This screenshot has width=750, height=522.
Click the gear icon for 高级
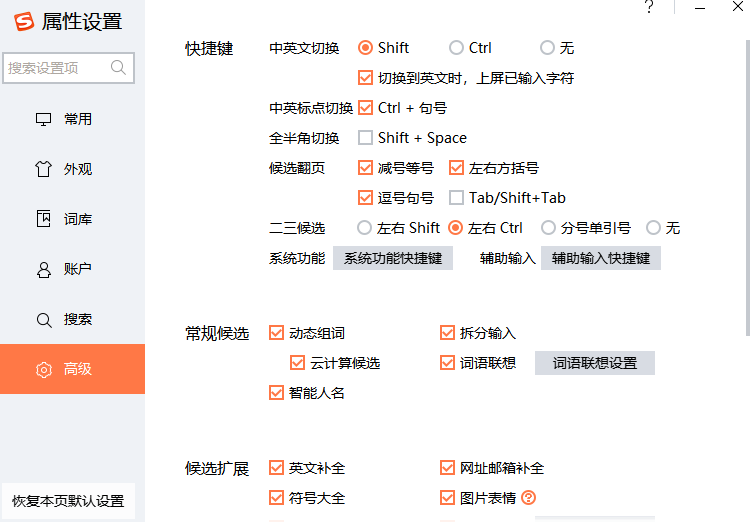point(44,370)
